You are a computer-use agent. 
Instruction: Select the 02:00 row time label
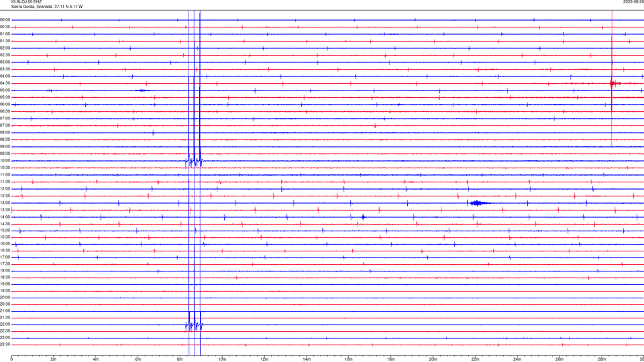tap(5, 48)
